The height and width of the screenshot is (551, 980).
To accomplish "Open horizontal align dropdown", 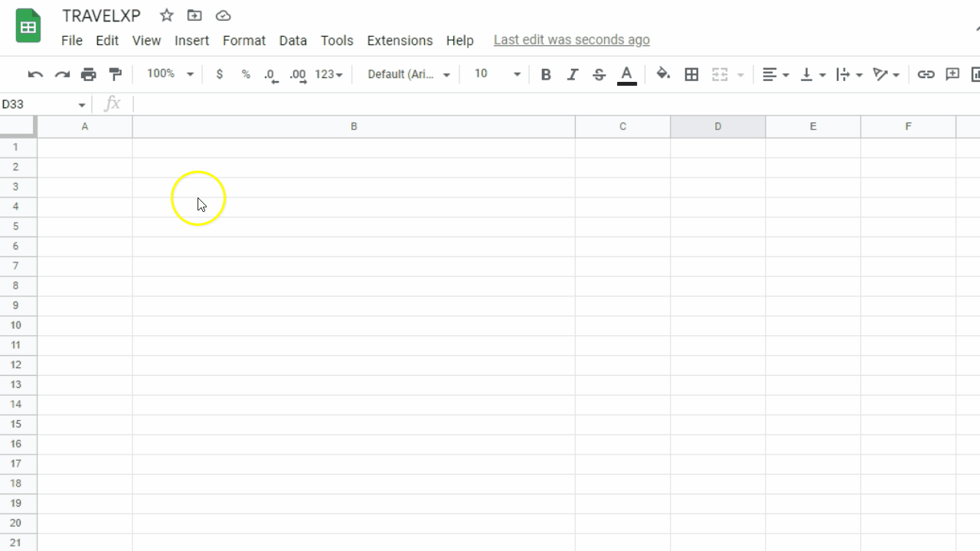I will [776, 74].
